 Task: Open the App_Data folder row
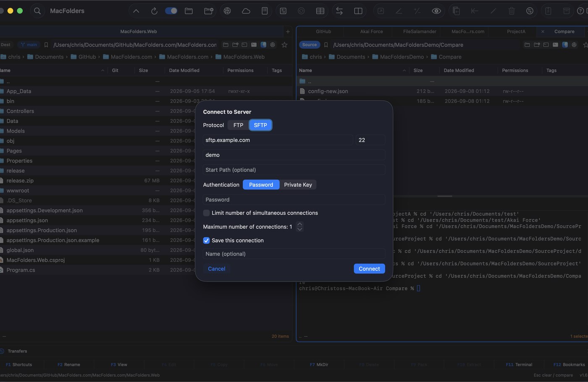(146, 91)
